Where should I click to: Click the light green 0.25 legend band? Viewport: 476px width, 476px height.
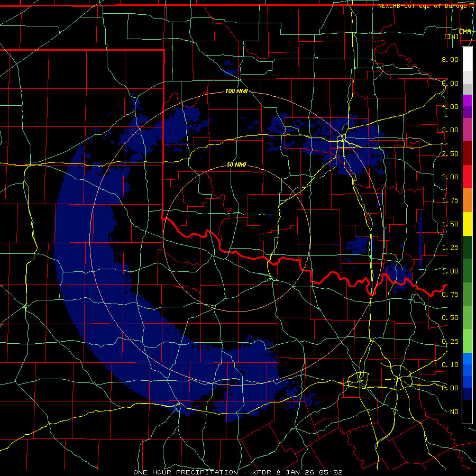(467, 341)
